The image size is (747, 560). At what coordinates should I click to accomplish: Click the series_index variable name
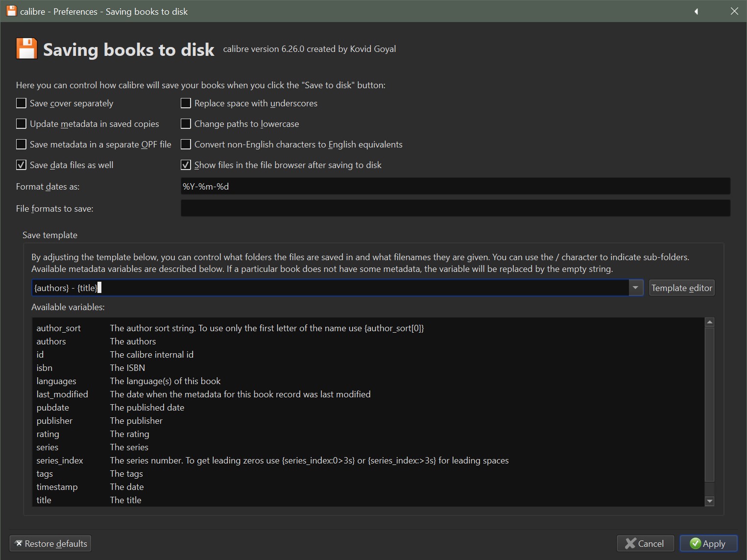click(60, 461)
